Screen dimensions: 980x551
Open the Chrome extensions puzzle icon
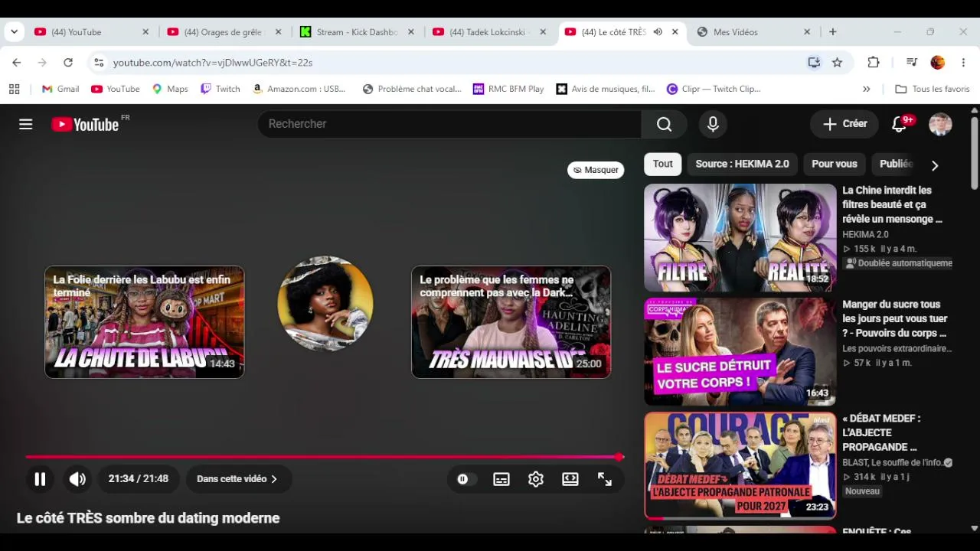tap(874, 63)
